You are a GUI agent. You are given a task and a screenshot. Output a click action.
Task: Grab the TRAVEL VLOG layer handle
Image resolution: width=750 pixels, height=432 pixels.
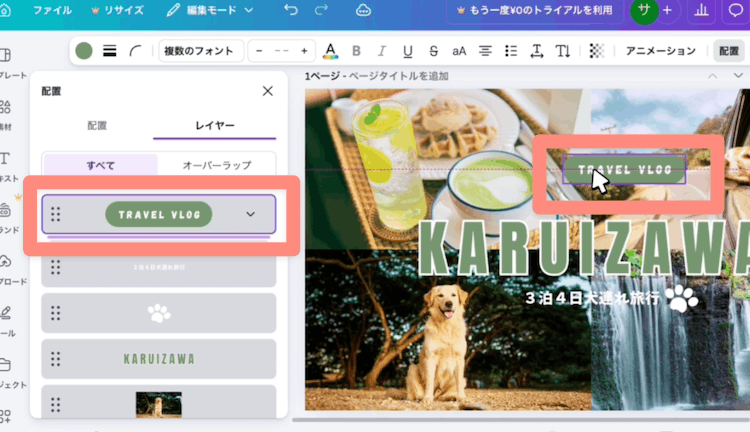coord(55,214)
